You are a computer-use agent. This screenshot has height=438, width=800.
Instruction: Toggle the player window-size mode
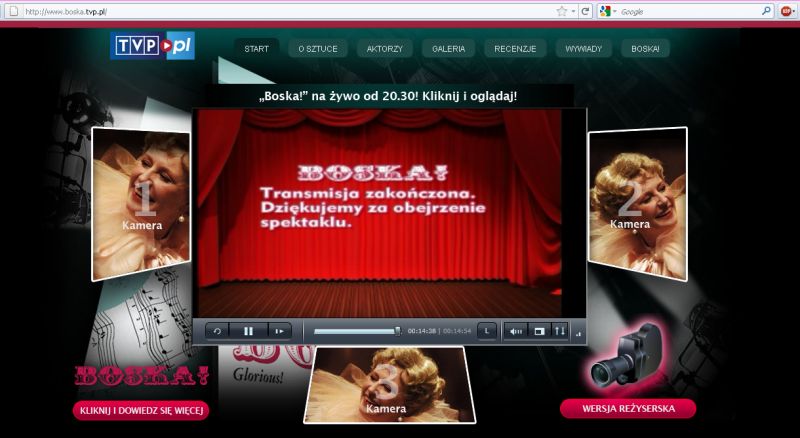tap(539, 331)
